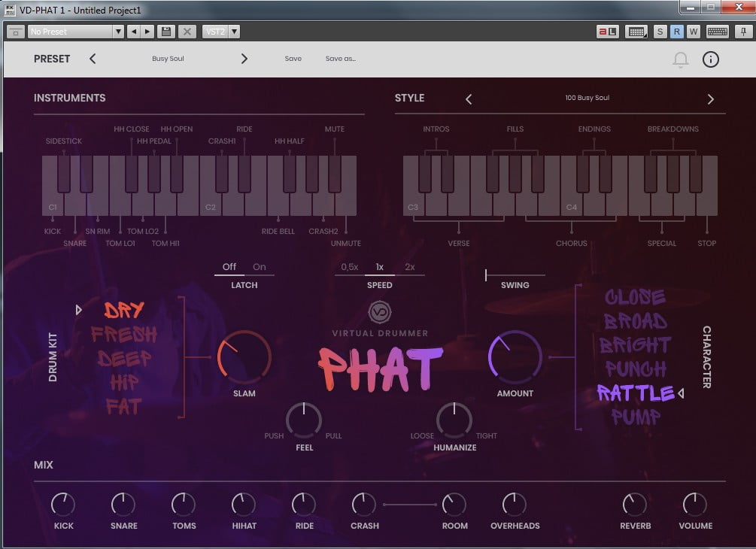Click the Virtual Drummer VD logo
This screenshot has height=549, width=756.
pos(380,311)
